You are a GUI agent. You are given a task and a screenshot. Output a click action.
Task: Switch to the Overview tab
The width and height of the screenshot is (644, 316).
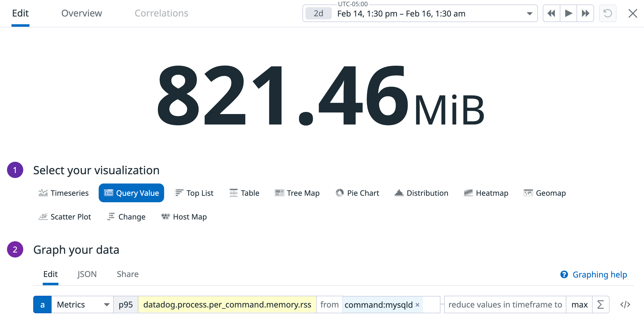click(81, 13)
